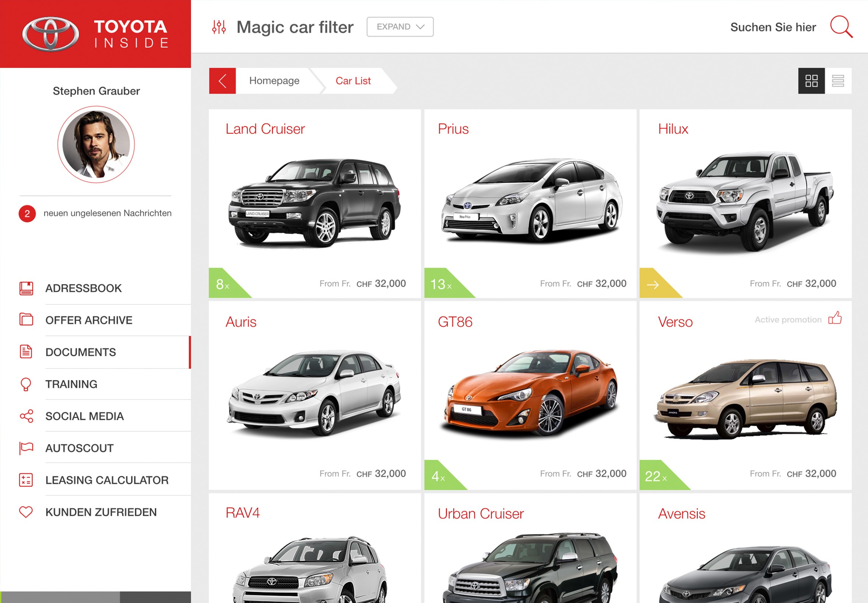Click the Social Media share icon
Viewport: 868px width, 603px height.
[x=26, y=416]
